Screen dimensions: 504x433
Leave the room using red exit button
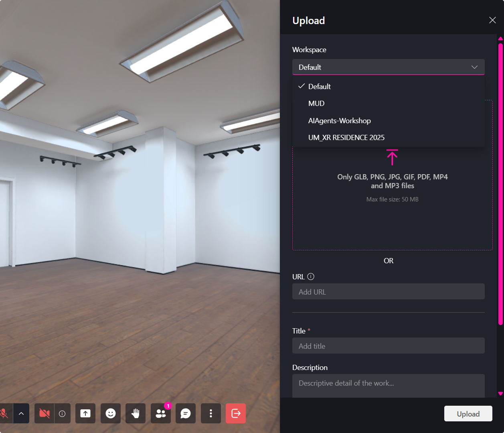236,413
